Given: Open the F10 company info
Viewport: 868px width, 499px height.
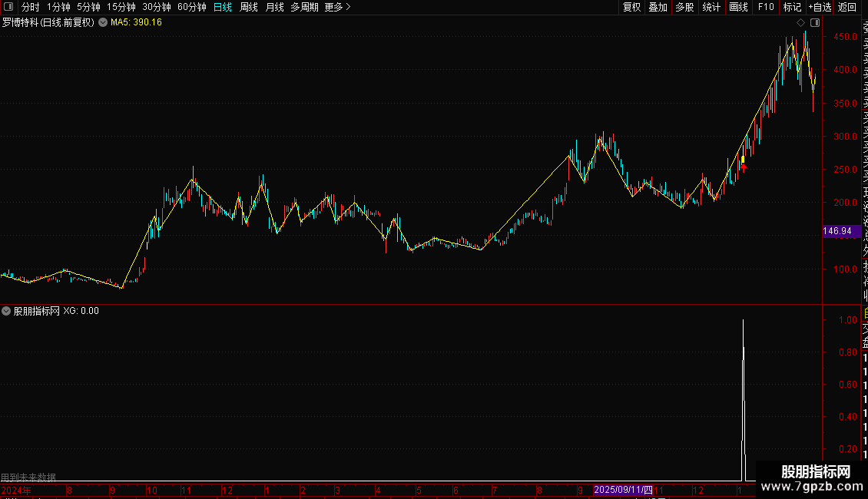Looking at the screenshot, I should pos(766,7).
